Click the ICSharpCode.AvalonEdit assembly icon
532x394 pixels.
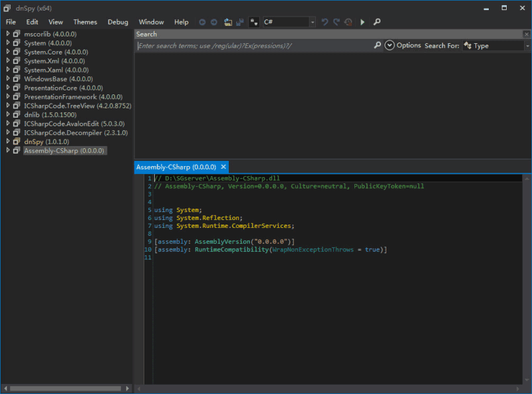[17, 124]
